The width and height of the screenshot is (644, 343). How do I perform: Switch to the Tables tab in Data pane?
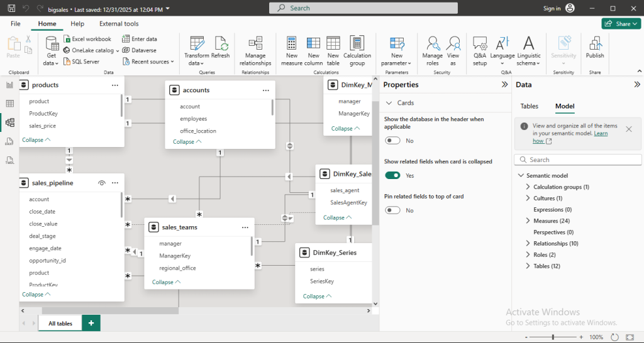(x=529, y=106)
